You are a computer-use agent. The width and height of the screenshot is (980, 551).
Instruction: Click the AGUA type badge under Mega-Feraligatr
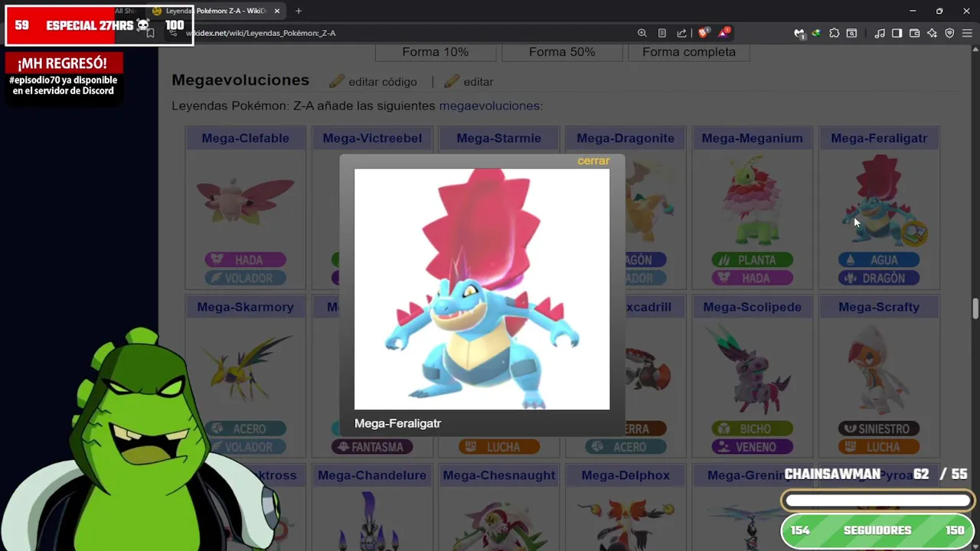pyautogui.click(x=879, y=260)
